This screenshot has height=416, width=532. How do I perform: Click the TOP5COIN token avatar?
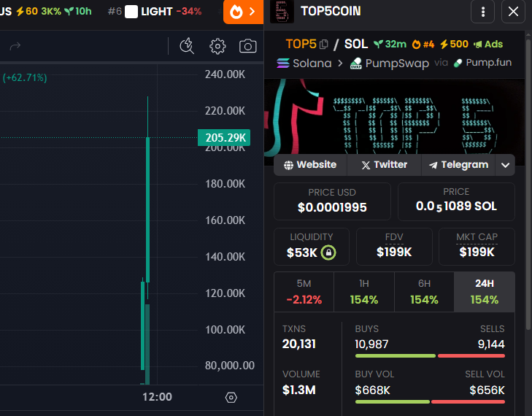(x=282, y=12)
